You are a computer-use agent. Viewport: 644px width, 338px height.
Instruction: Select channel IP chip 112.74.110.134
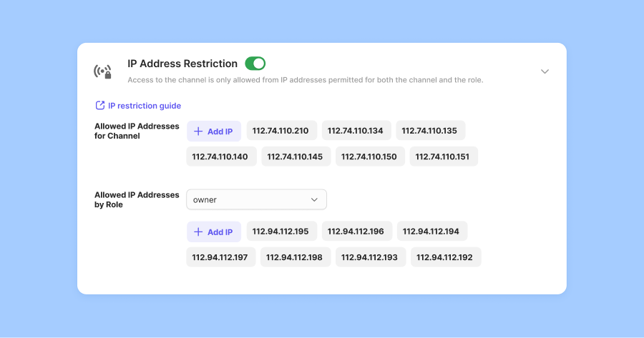tap(356, 131)
